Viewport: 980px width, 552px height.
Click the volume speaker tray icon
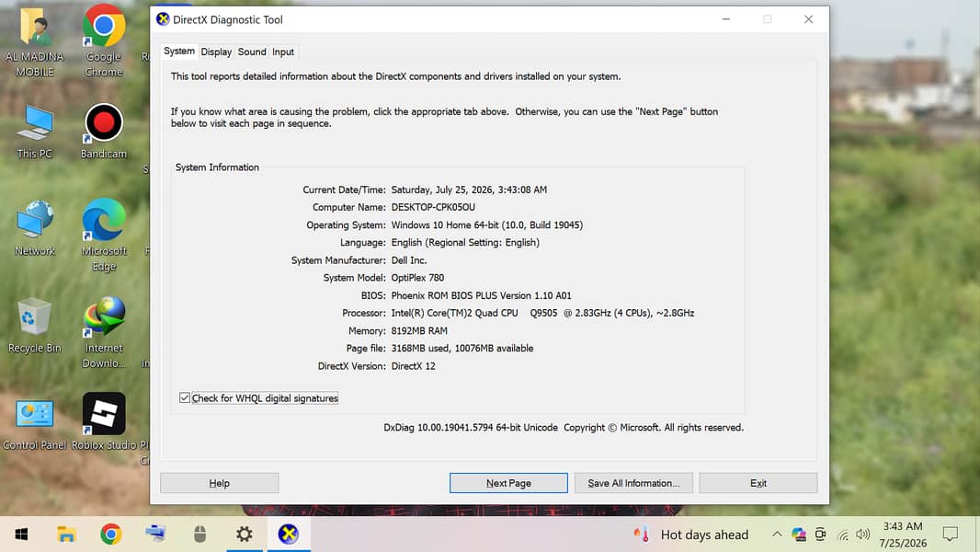[x=863, y=535]
